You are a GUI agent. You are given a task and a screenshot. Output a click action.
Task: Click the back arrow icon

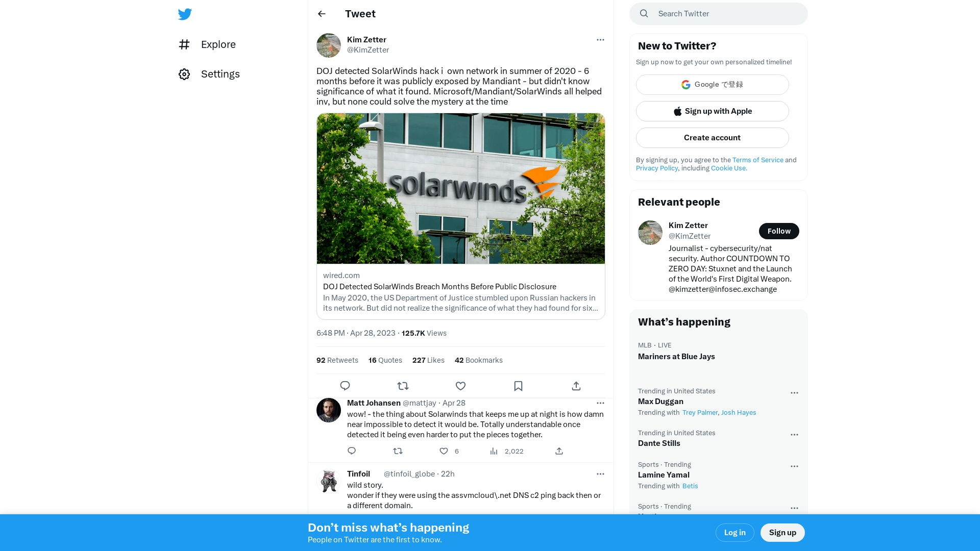pyautogui.click(x=322, y=13)
